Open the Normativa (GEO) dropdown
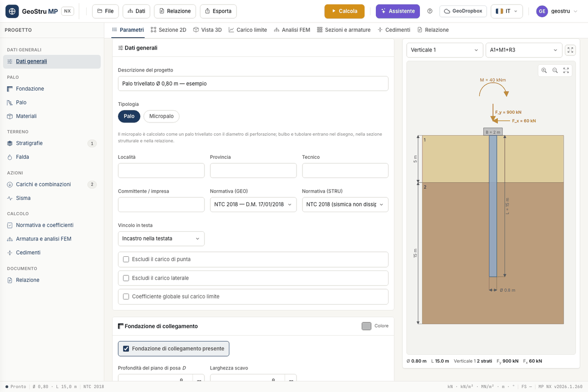 point(253,204)
